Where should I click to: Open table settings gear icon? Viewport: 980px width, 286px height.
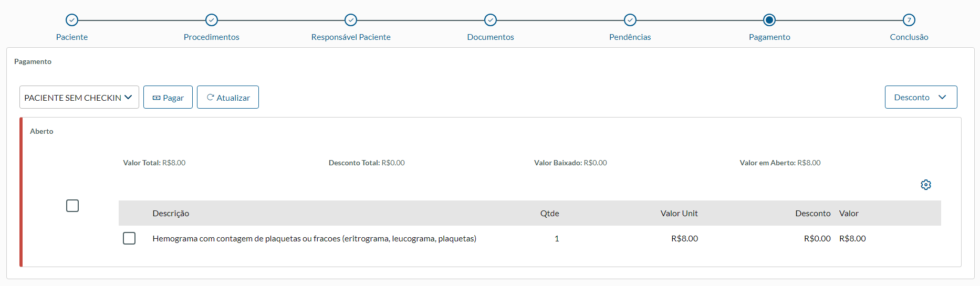coord(926,185)
